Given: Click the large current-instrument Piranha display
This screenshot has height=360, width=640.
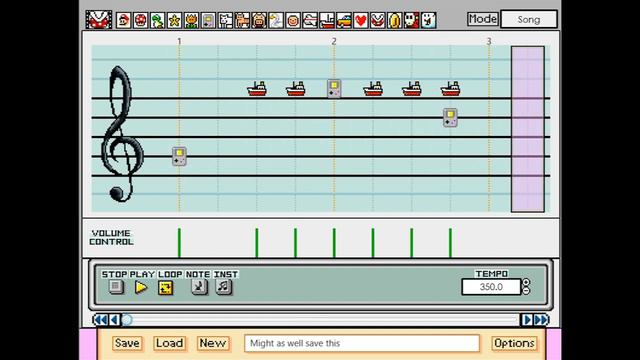Looking at the screenshot, I should 99,19.
